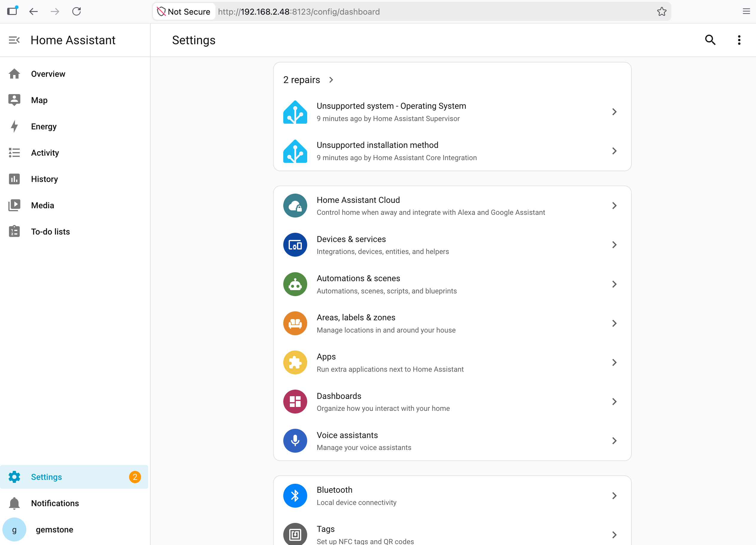The height and width of the screenshot is (545, 756).
Task: Click the Areas, labels & zones sofa icon
Action: click(x=295, y=323)
